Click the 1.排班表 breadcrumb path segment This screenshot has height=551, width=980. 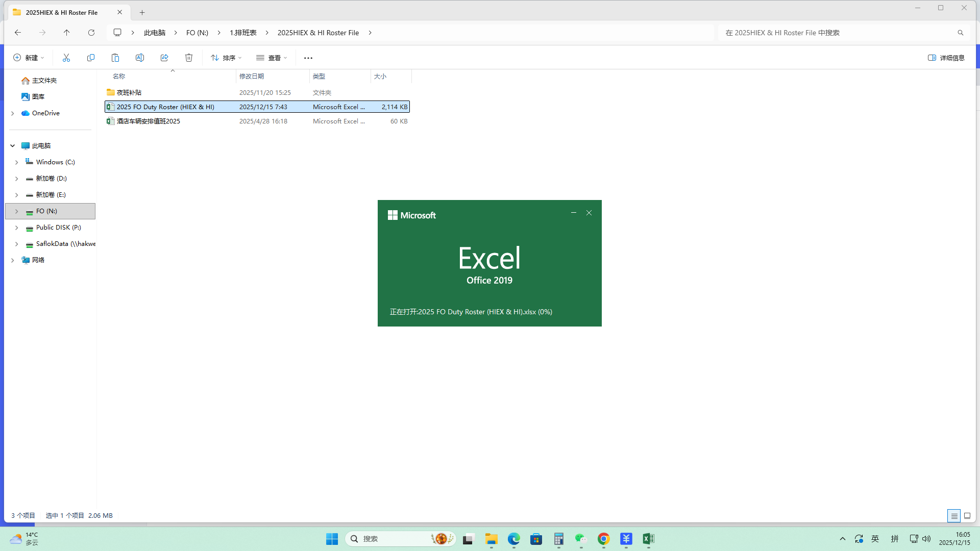(243, 33)
